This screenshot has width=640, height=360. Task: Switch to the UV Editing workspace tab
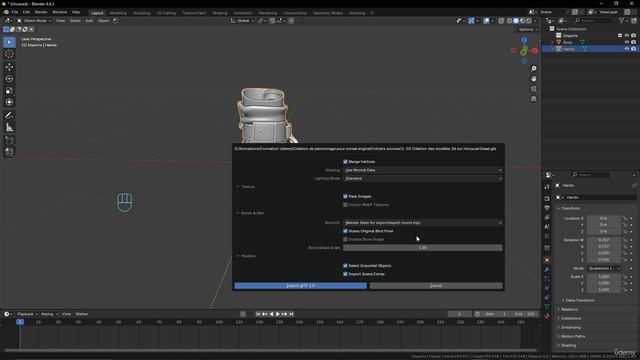(166, 13)
